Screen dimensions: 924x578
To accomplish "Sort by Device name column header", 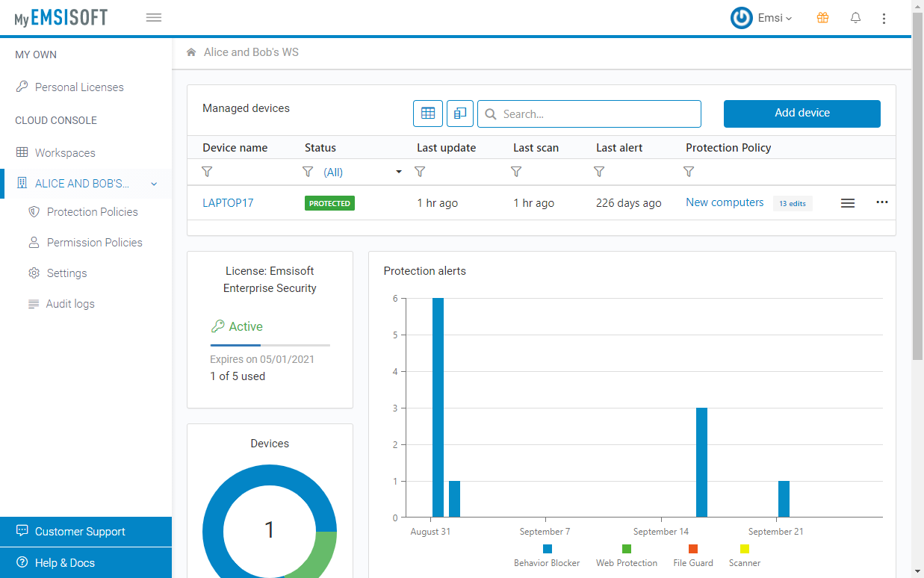I will tap(235, 148).
